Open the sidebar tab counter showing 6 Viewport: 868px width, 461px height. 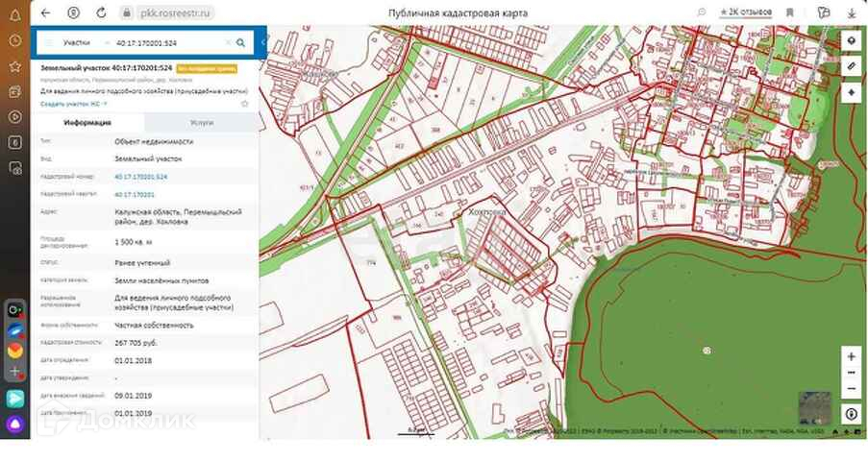(15, 143)
